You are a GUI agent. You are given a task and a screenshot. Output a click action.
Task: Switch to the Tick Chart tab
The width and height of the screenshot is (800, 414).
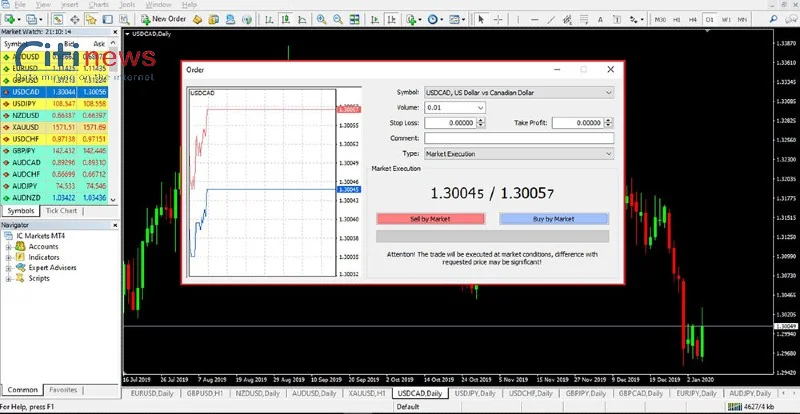tap(61, 211)
